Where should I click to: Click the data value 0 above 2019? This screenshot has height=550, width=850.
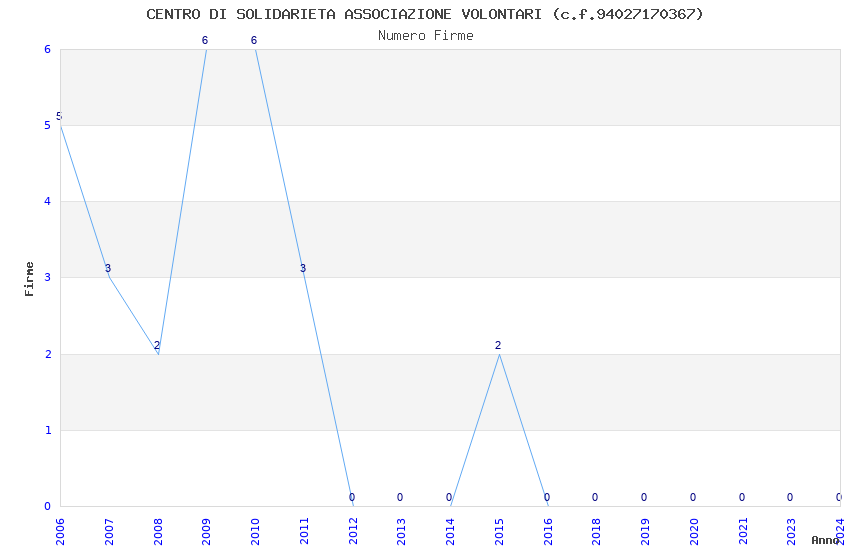[x=644, y=497]
